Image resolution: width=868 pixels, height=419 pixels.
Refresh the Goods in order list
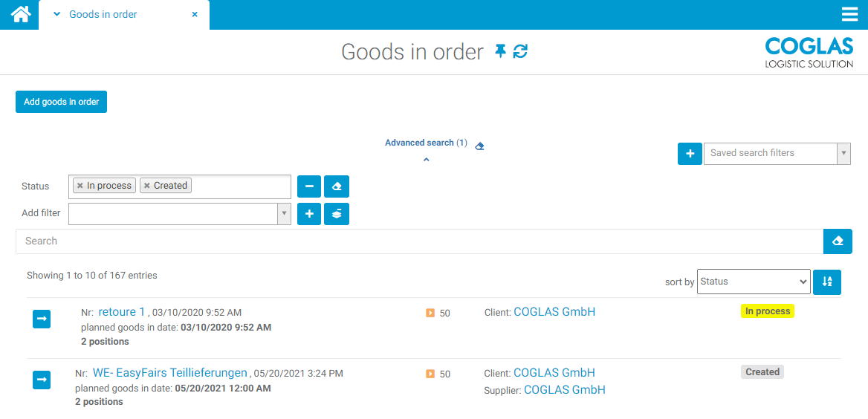pos(520,51)
